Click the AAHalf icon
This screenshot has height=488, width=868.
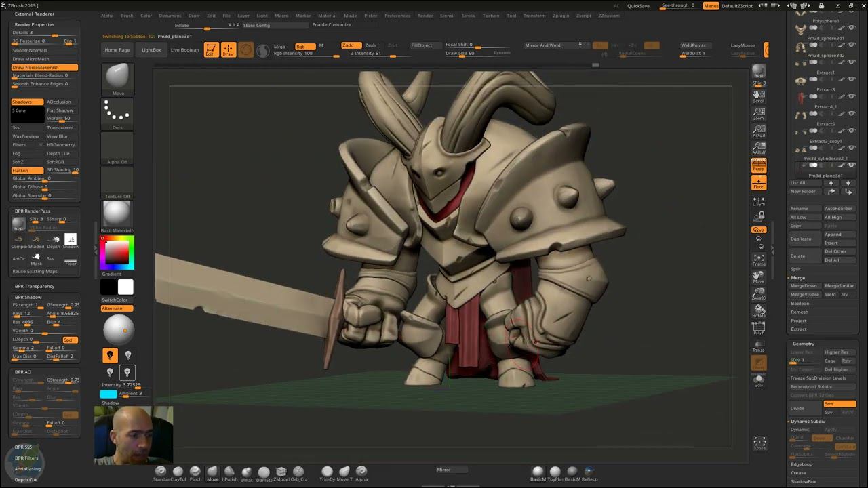759,148
